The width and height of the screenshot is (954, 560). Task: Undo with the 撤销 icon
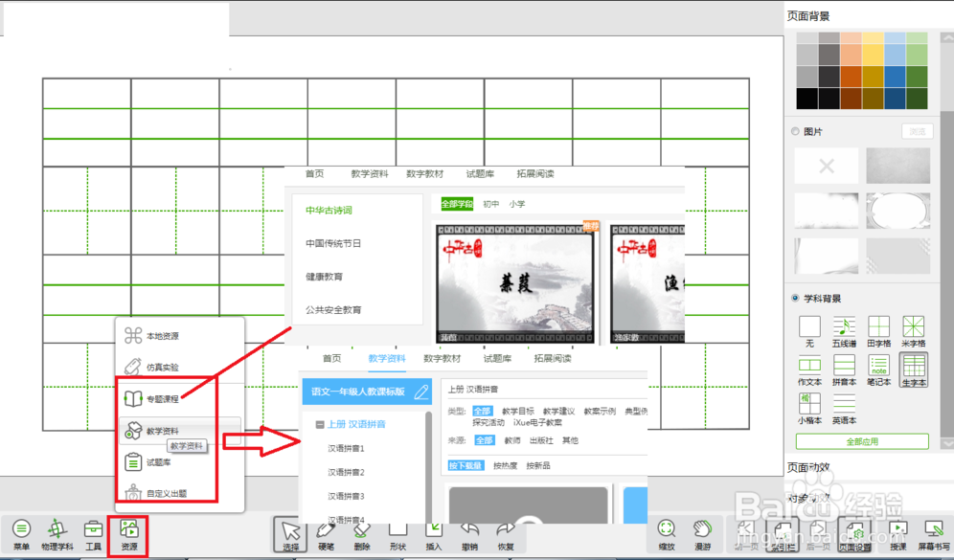(469, 534)
